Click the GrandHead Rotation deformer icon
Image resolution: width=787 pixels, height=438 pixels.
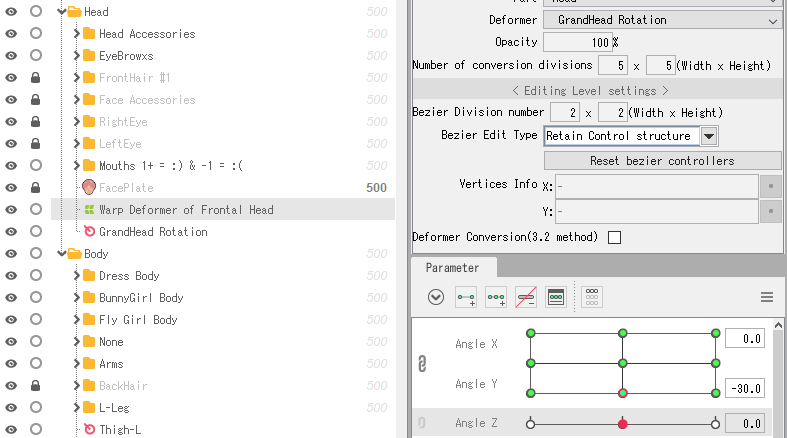89,232
